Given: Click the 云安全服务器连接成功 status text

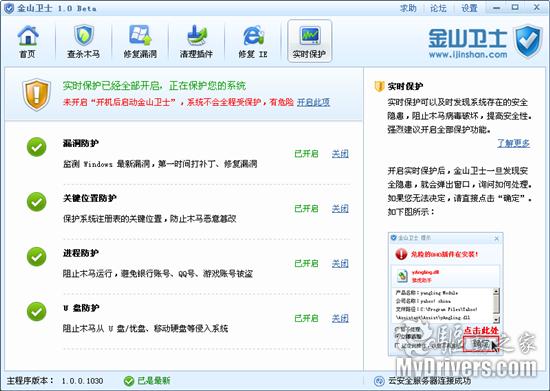Looking at the screenshot, I should tap(430, 381).
